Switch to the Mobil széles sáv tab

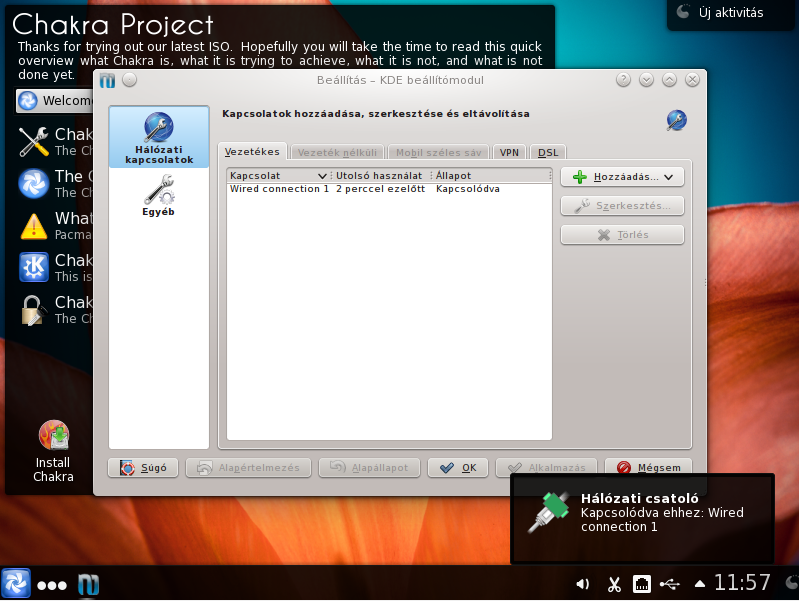click(x=438, y=152)
